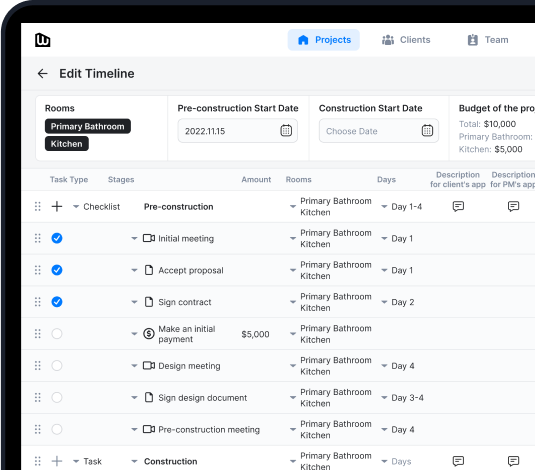Image resolution: width=535 pixels, height=470 pixels.
Task: Switch to the Clients tab
Action: click(406, 40)
